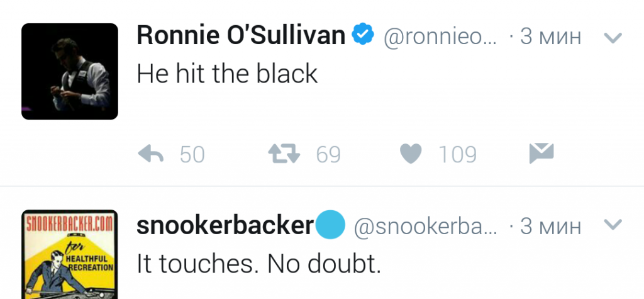The image size is (644, 299).
Task: Expand the options chevron on Ronnie's tweet
Action: [612, 38]
